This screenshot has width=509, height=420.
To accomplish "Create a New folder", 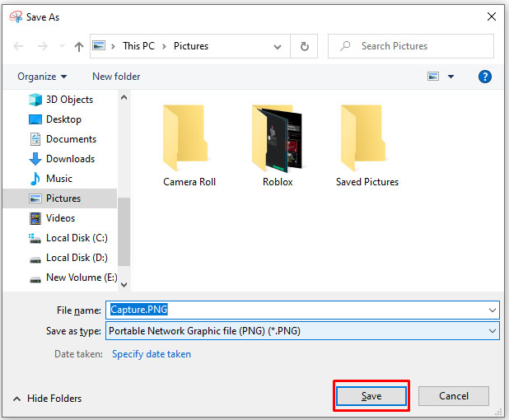I will [116, 77].
